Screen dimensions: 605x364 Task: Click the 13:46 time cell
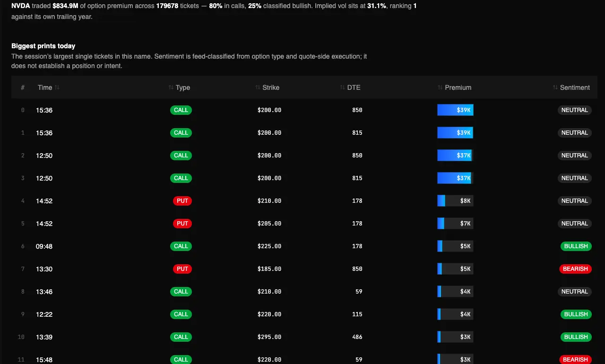44,292
